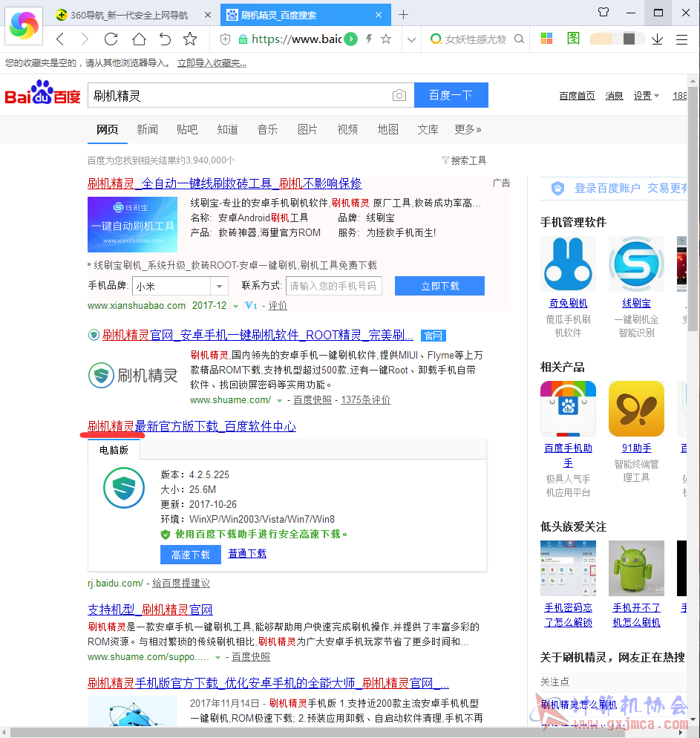This screenshot has height=738, width=700.
Task: Click the 奇兔刷机 rabbit icon
Action: (x=569, y=264)
